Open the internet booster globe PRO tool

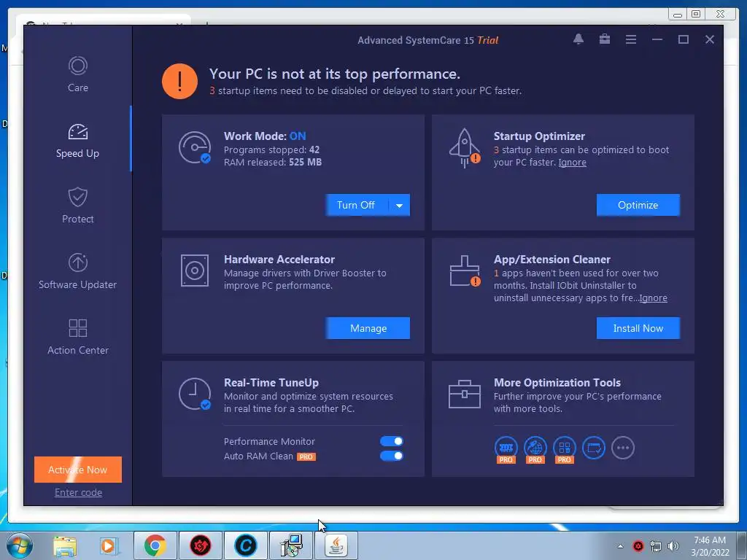coord(535,449)
